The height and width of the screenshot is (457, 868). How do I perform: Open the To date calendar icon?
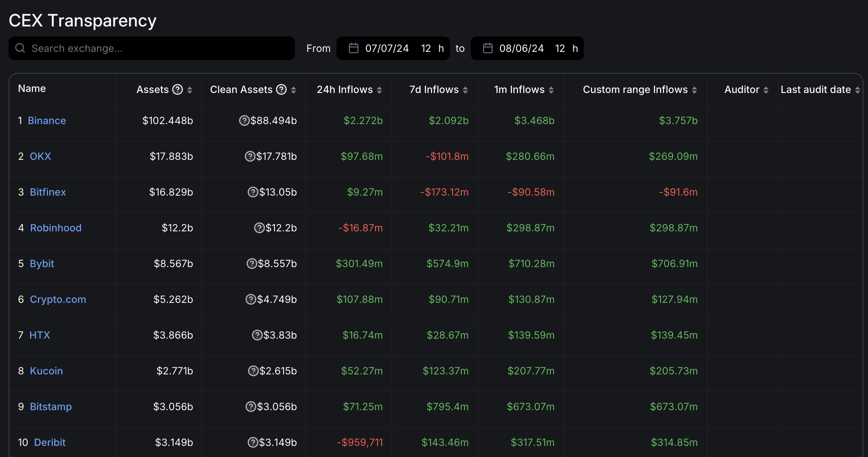point(488,48)
